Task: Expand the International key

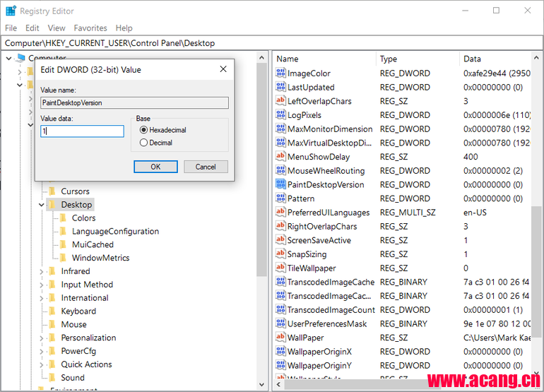Action: [41, 298]
